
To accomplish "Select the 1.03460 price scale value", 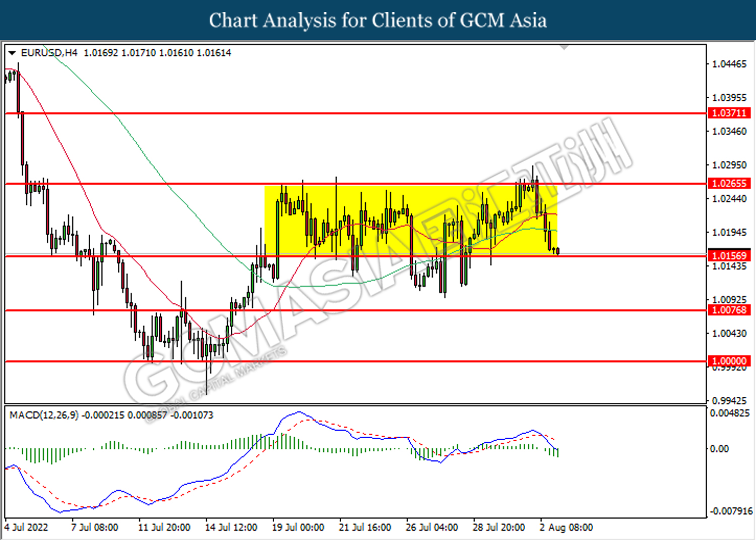I will click(729, 132).
